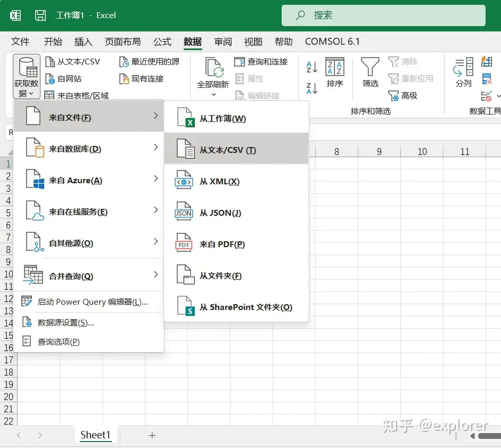This screenshot has width=501, height=448.
Task: Click the Data Validation icon
Action: [x=487, y=96]
